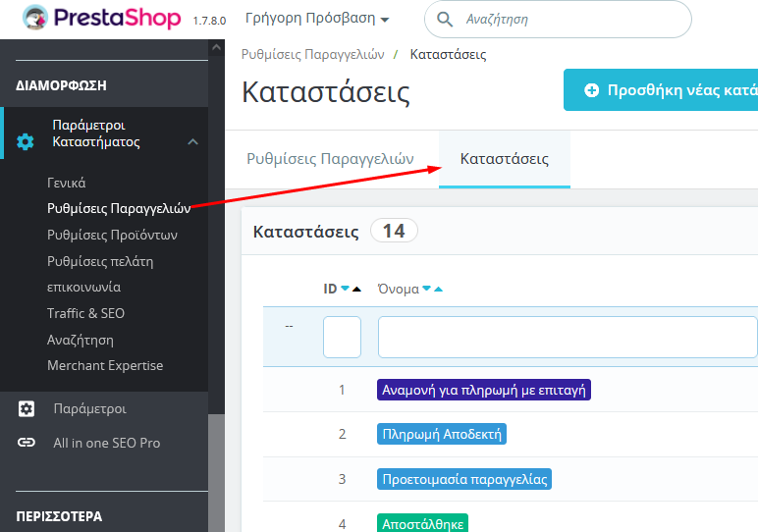The image size is (758, 532).
Task: Click the Όνομα filter input box
Action: click(568, 337)
